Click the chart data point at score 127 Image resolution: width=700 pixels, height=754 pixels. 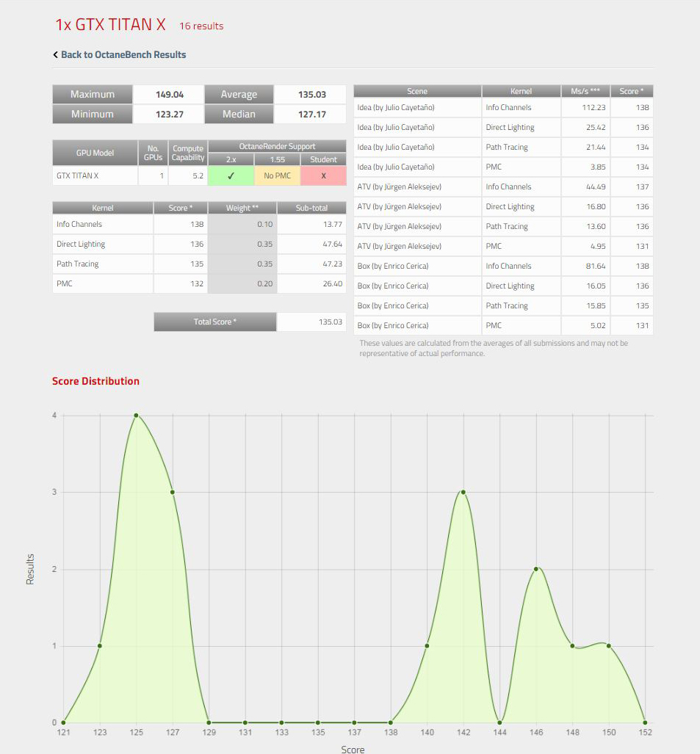pos(172,493)
